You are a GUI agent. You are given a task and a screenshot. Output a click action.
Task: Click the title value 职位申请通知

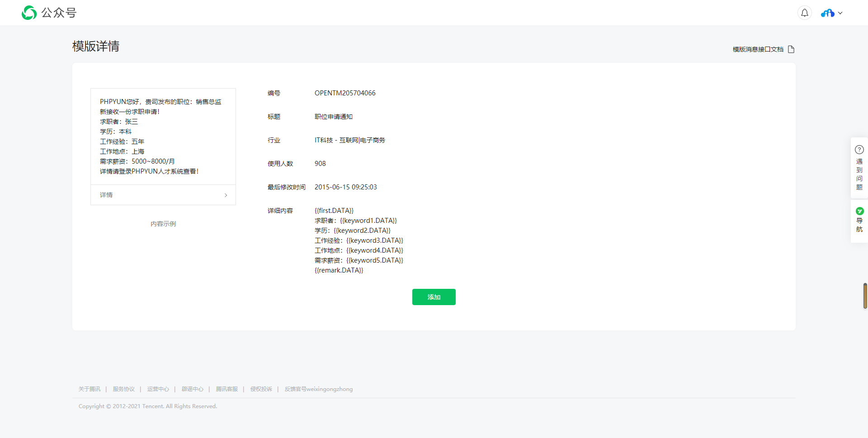(x=334, y=117)
